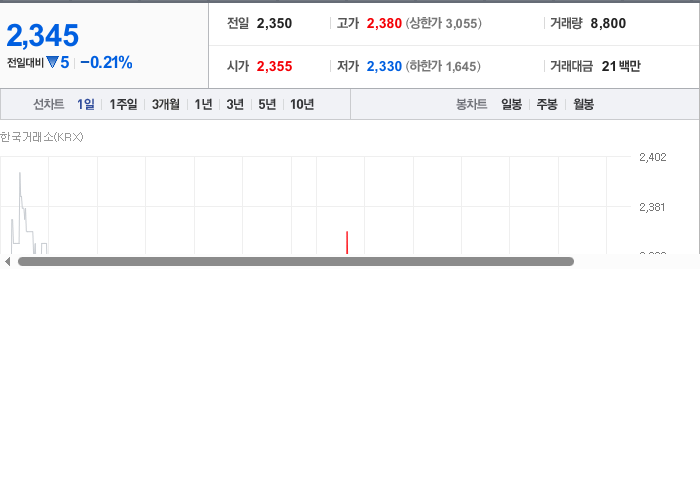The width and height of the screenshot is (700, 490).
Task: Click the left scroll arrow
Action: (x=7, y=262)
